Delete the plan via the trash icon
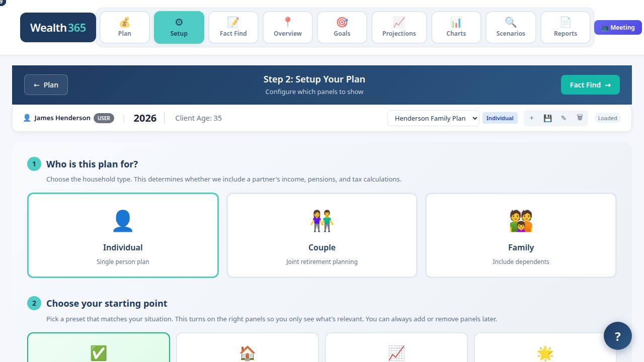 pyautogui.click(x=580, y=118)
